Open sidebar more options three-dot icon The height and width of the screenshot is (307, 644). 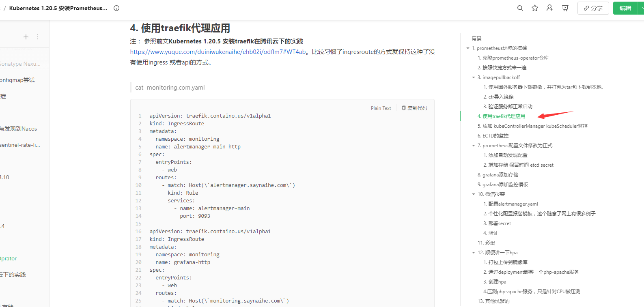pos(37,37)
